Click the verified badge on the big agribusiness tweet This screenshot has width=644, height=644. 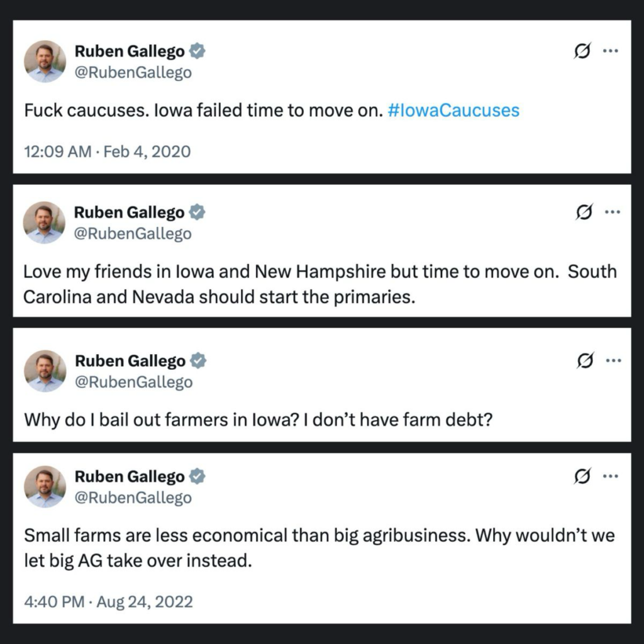(198, 477)
